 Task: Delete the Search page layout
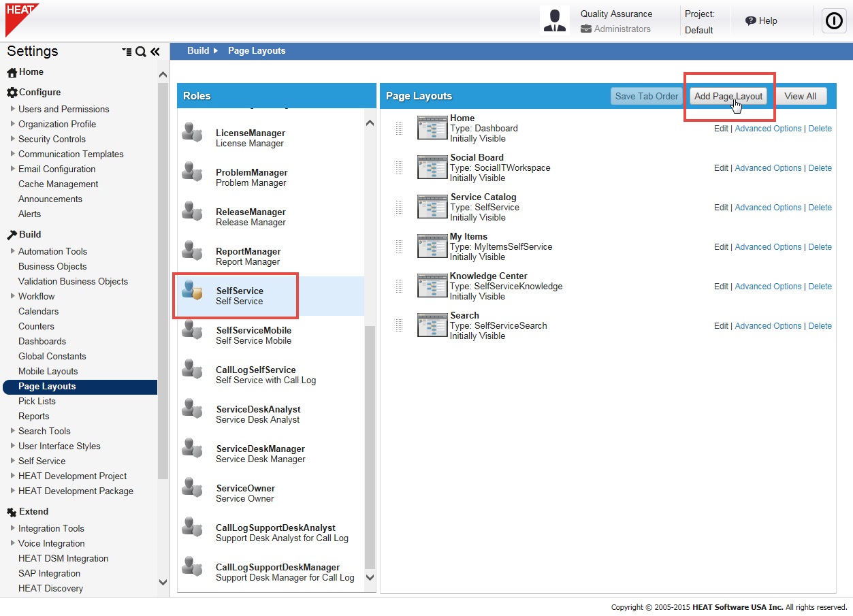tap(820, 326)
